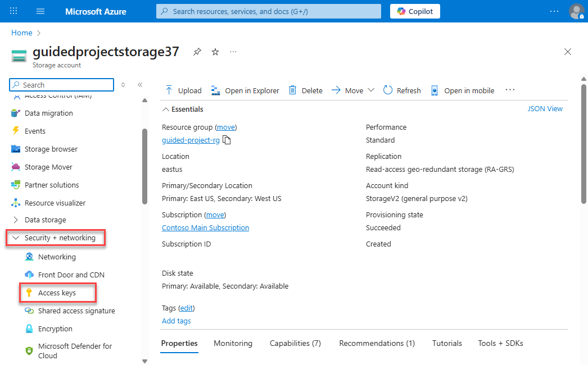Open Microsoft Defender for Cloud

pos(68,351)
